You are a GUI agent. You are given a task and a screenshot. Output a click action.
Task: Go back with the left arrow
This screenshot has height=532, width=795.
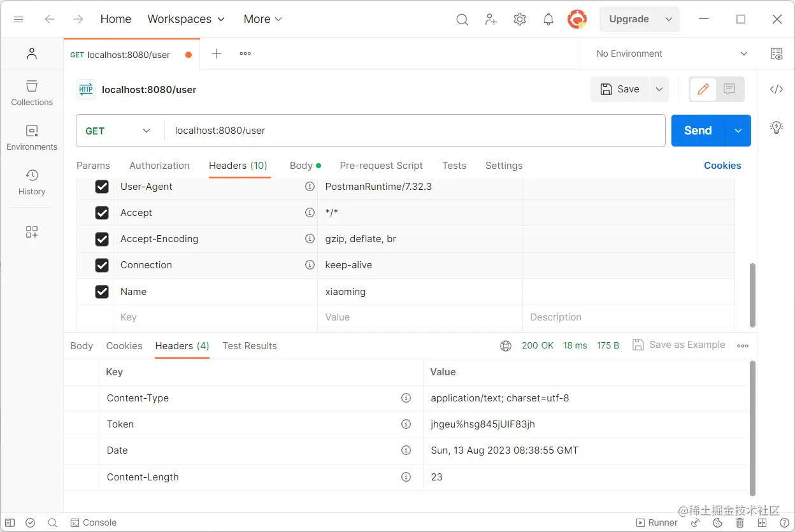pyautogui.click(x=50, y=19)
